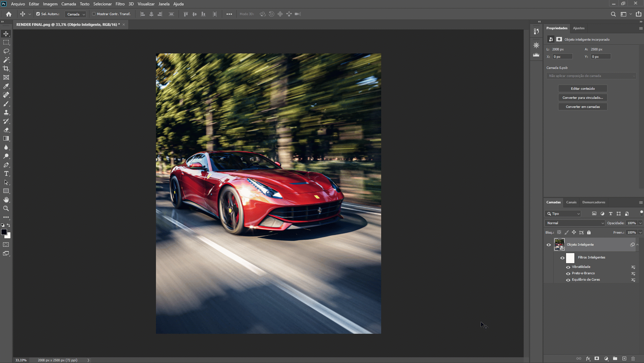Click the Objeto Inteligente layer thumbnail

(x=559, y=245)
